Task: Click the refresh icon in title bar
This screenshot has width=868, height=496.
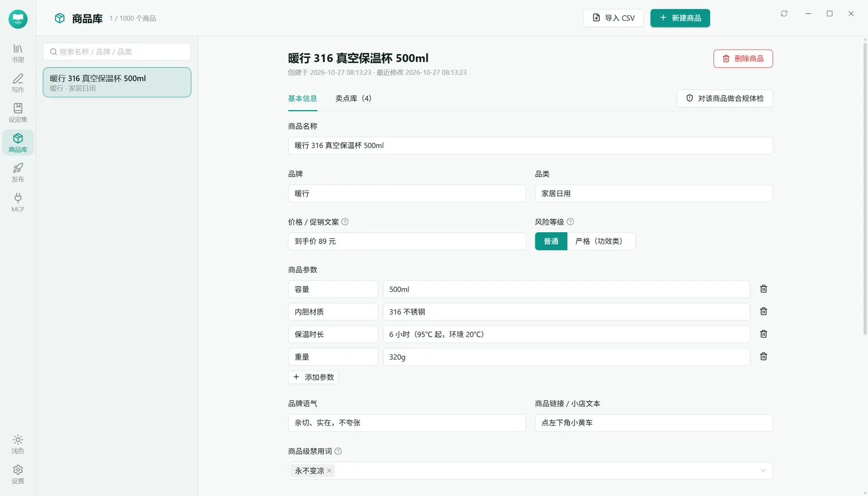Action: coord(784,14)
